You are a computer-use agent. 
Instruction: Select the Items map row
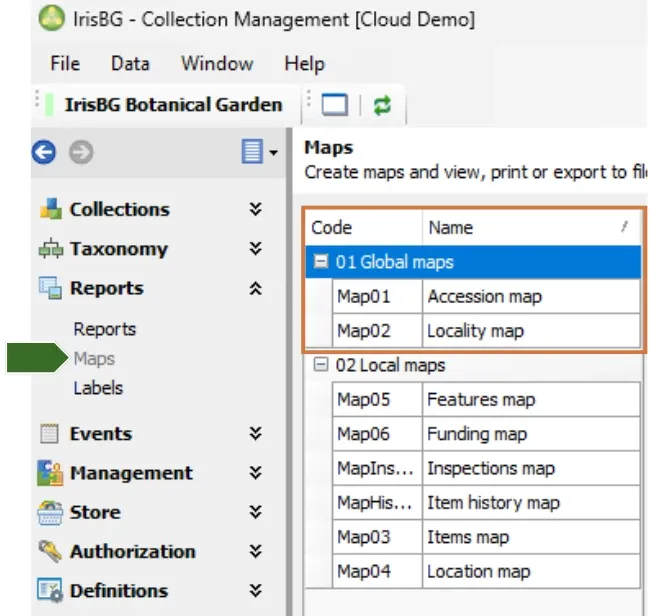point(486,537)
